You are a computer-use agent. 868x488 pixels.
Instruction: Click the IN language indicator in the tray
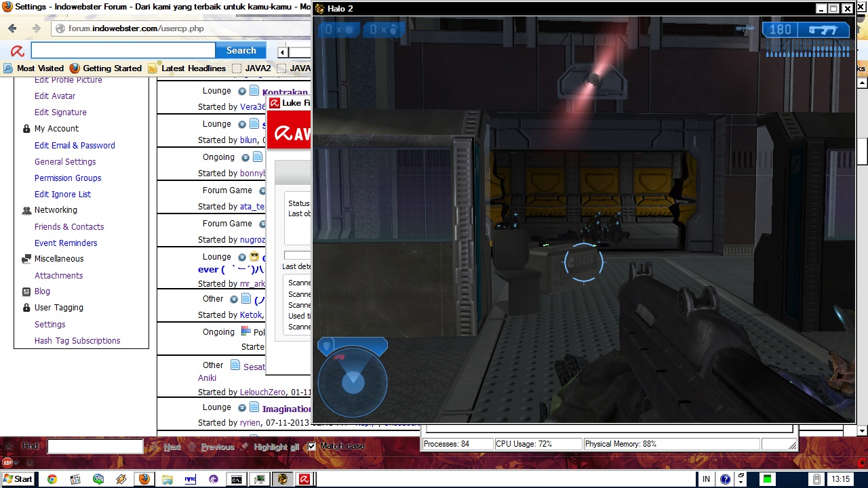coord(706,479)
